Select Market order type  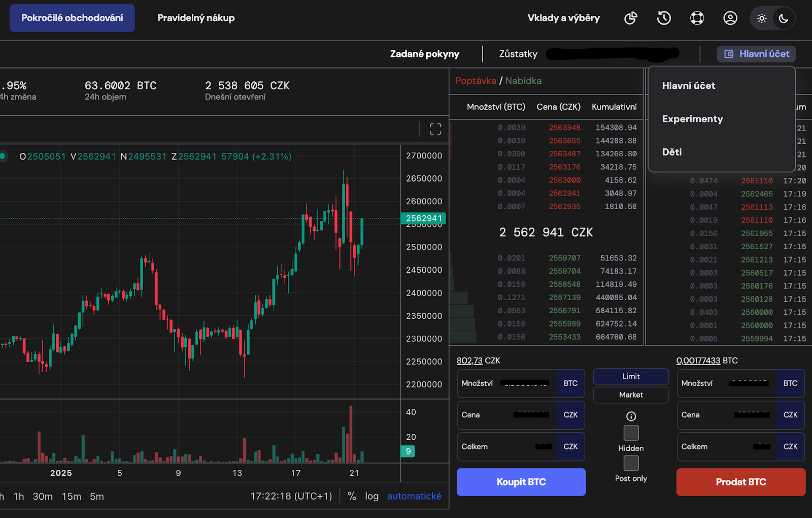tap(631, 395)
